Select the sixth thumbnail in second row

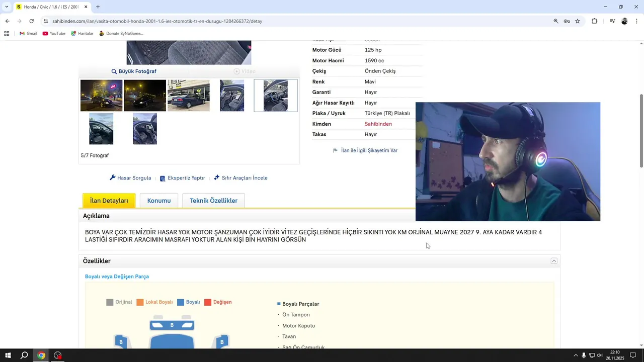click(101, 129)
